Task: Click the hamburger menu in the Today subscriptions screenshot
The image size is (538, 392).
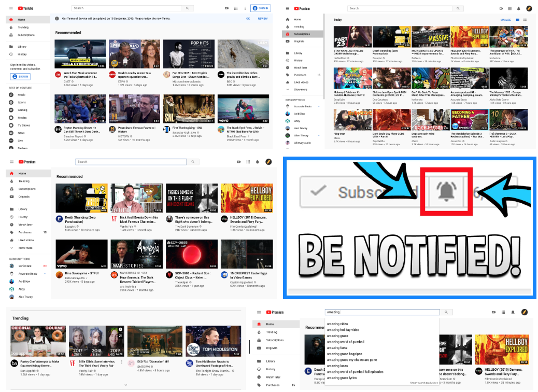Action: (x=287, y=9)
